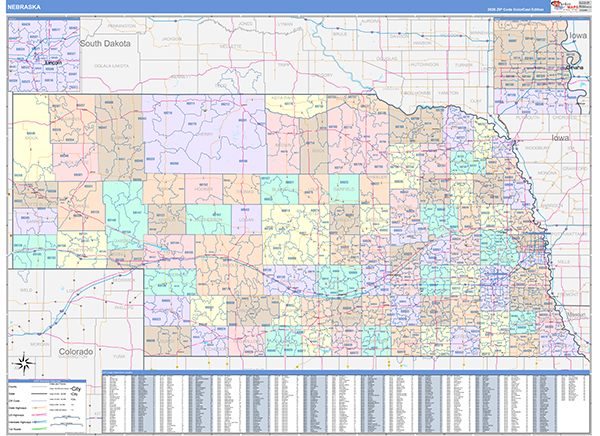The height and width of the screenshot is (436, 600).
Task: Click the ZIP code index listing table
Action: pyautogui.click(x=346, y=404)
